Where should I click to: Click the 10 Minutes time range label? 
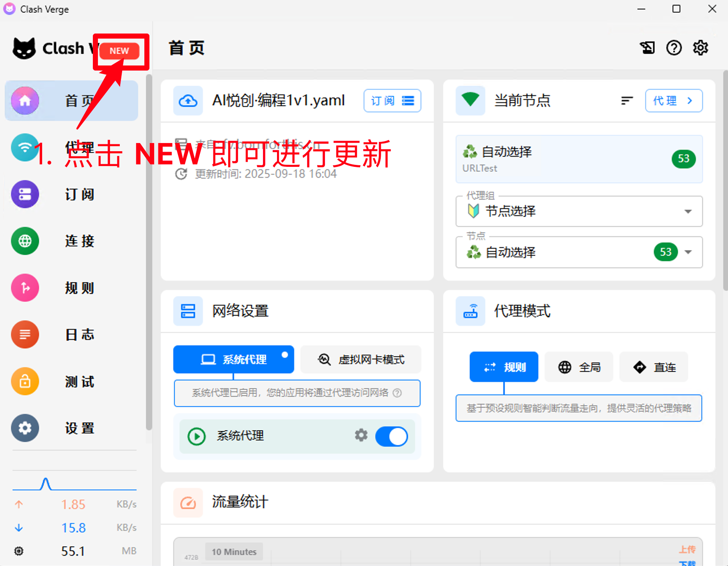pos(234,552)
